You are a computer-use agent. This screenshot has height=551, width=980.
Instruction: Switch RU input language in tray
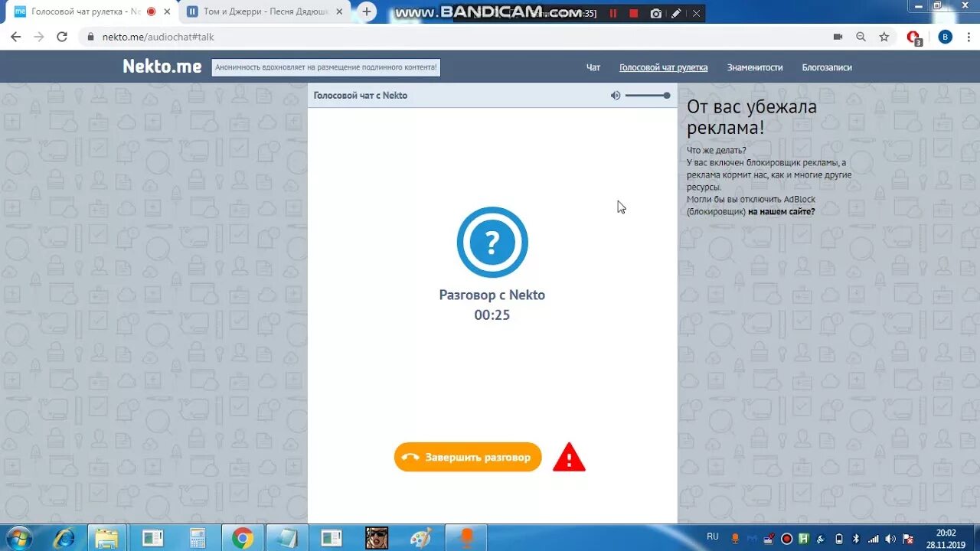[x=713, y=536]
